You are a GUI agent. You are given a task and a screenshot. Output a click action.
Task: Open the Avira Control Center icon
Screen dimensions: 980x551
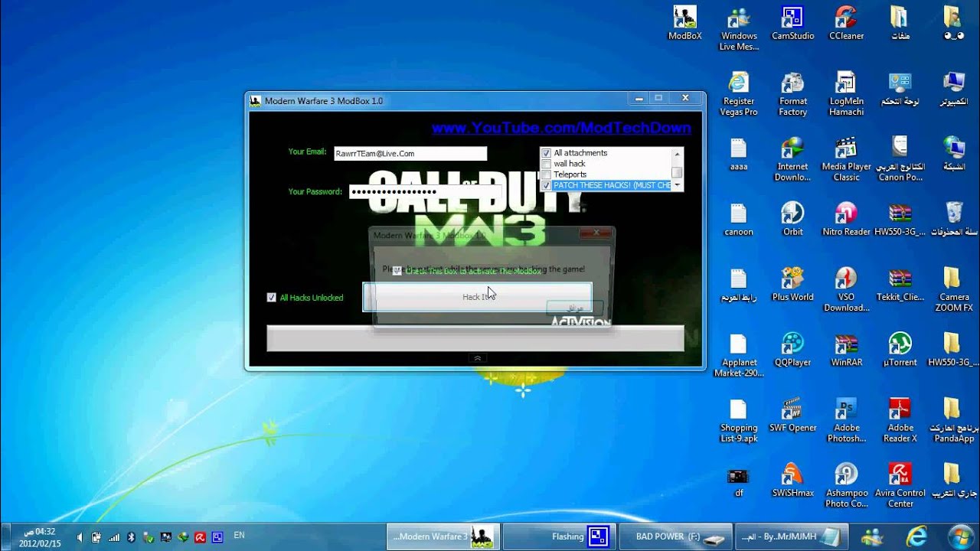pyautogui.click(x=900, y=486)
